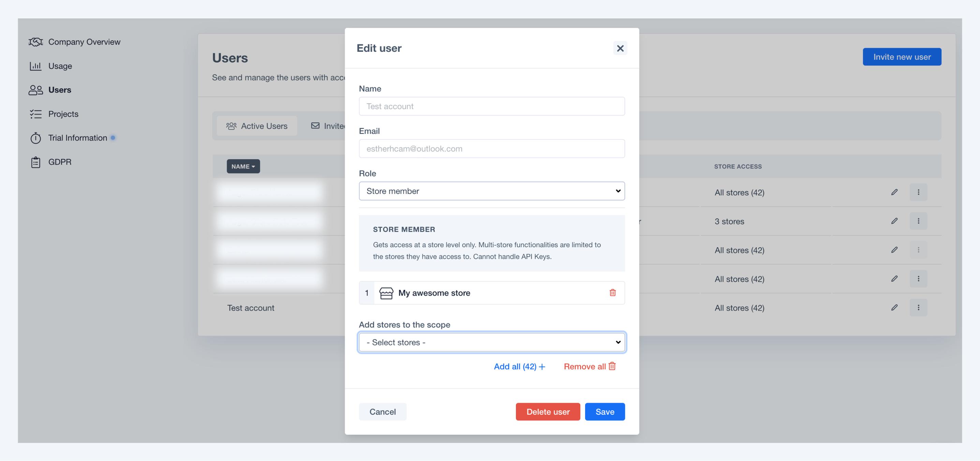Click the NAME sort dropdown arrow
Image resolution: width=980 pixels, height=461 pixels.
pos(254,166)
